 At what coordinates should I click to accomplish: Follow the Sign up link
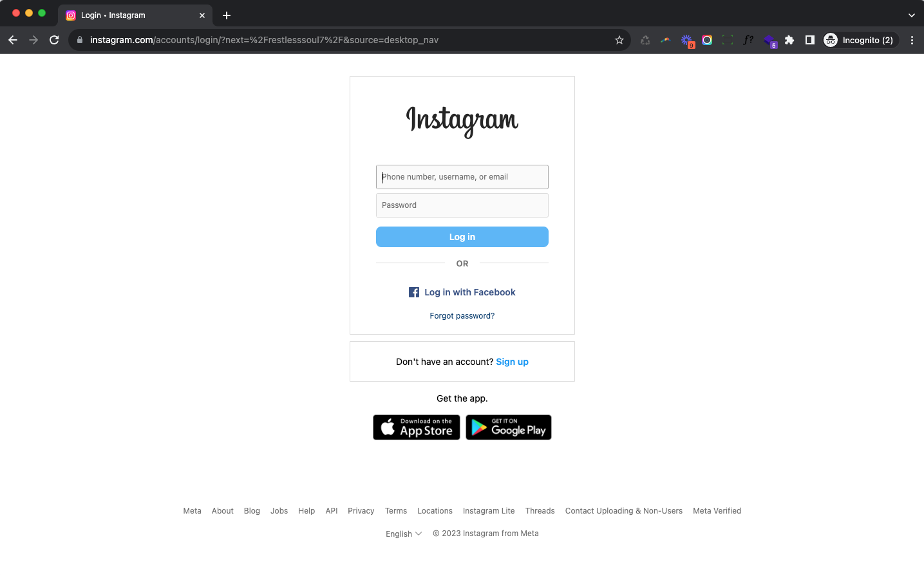click(x=512, y=362)
